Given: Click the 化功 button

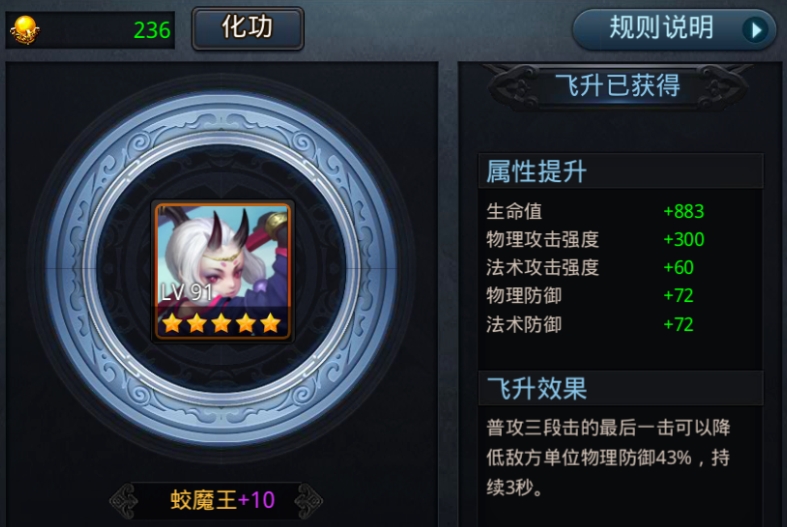Looking at the screenshot, I should (248, 28).
